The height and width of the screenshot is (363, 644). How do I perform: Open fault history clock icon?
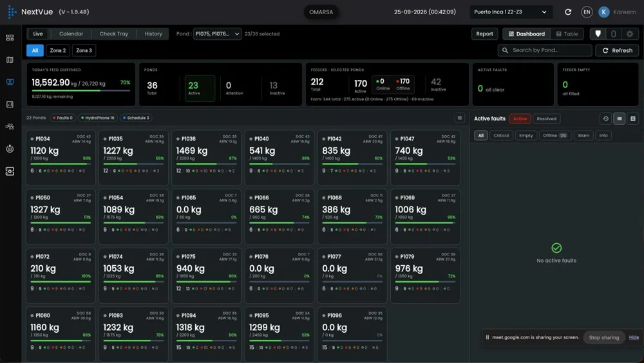605,118
